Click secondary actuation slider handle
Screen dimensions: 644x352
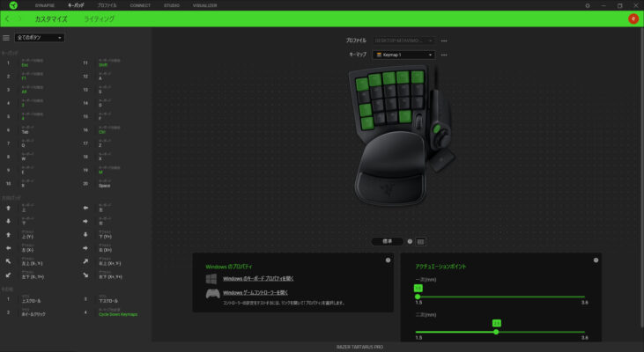pyautogui.click(x=496, y=332)
